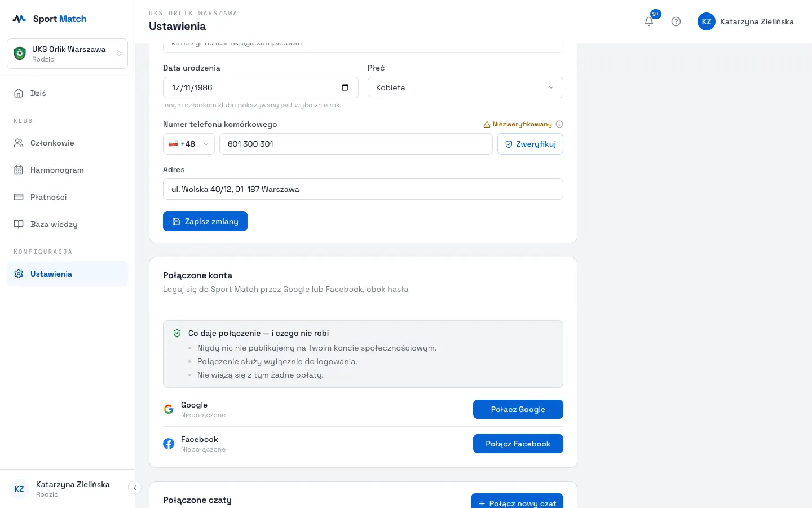Click the warning triangle beside Niezweryfikowany
This screenshot has width=812, height=508.
click(x=487, y=124)
